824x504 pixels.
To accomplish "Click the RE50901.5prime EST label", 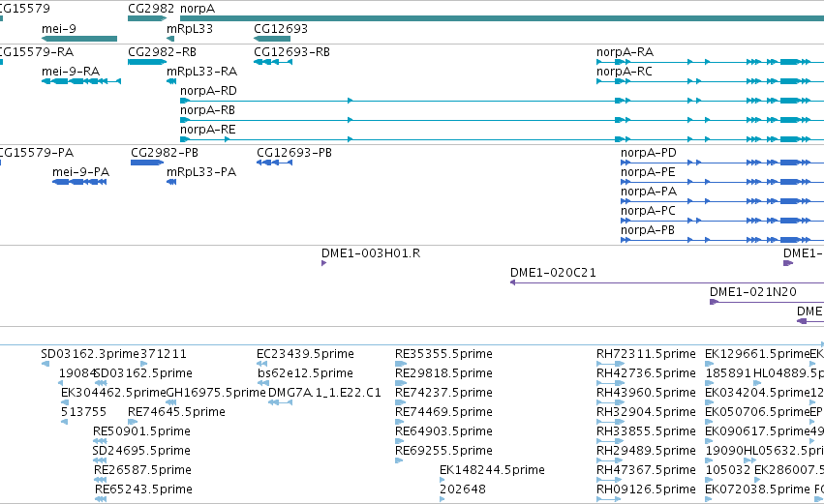I will coord(142,431).
